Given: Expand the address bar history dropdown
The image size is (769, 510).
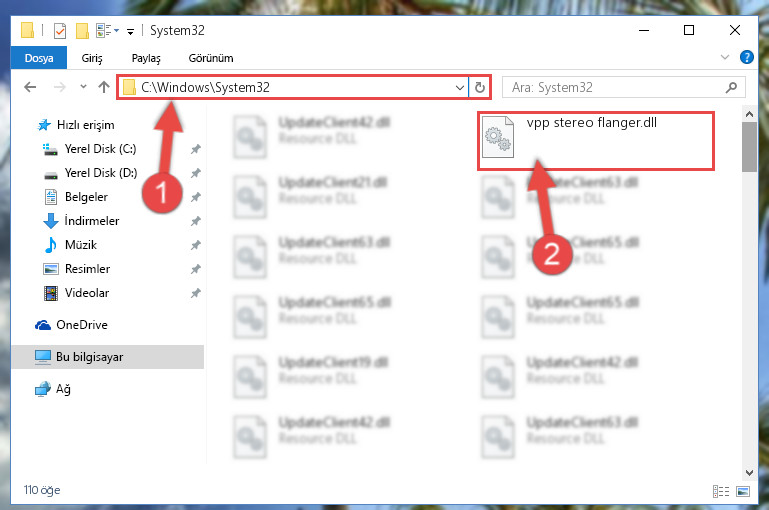Looking at the screenshot, I should click(460, 88).
